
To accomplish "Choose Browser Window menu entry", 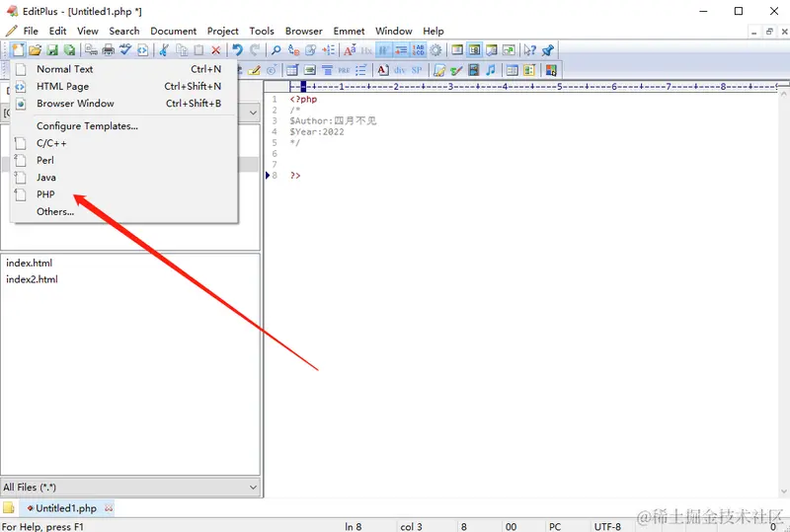I will pyautogui.click(x=124, y=104).
